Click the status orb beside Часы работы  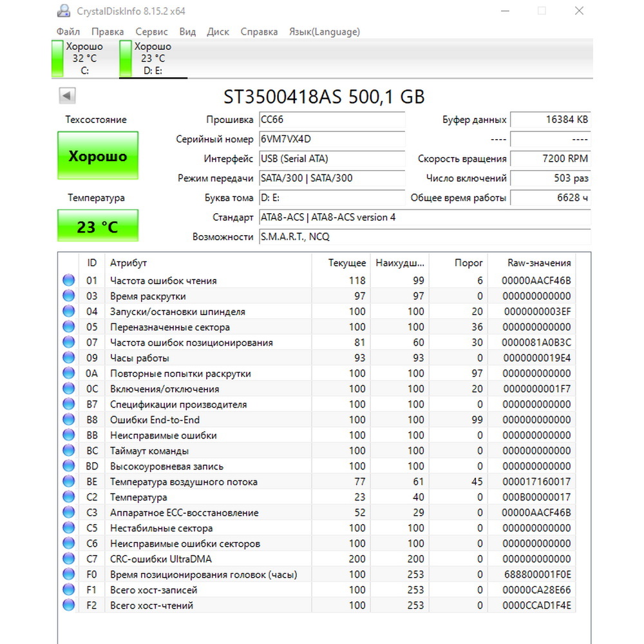coord(69,357)
